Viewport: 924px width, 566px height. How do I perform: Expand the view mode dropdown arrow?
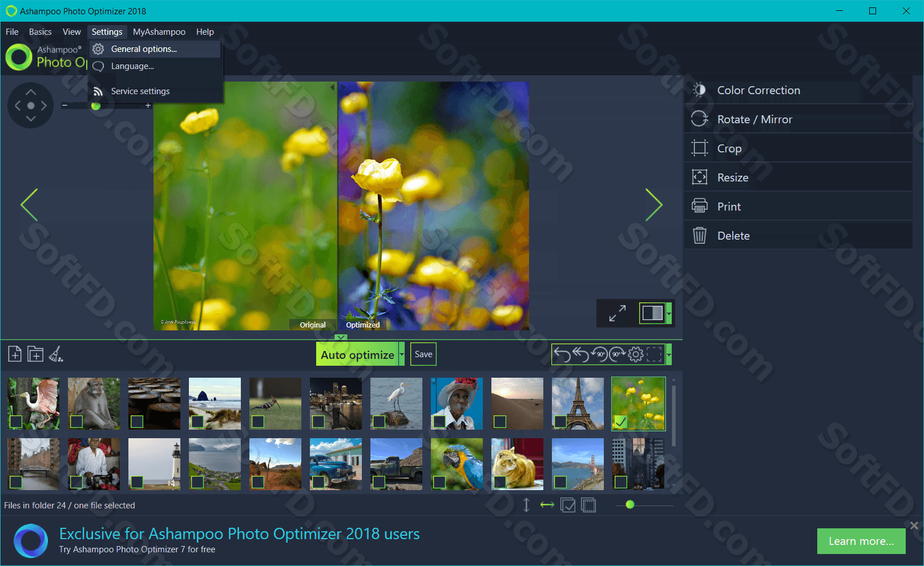click(669, 313)
